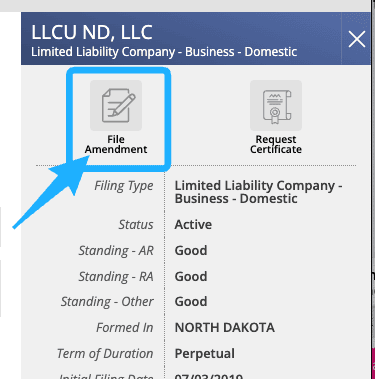Viewport: 375px width, 379px height.
Task: Select the Perpetual duration value
Action: [205, 354]
